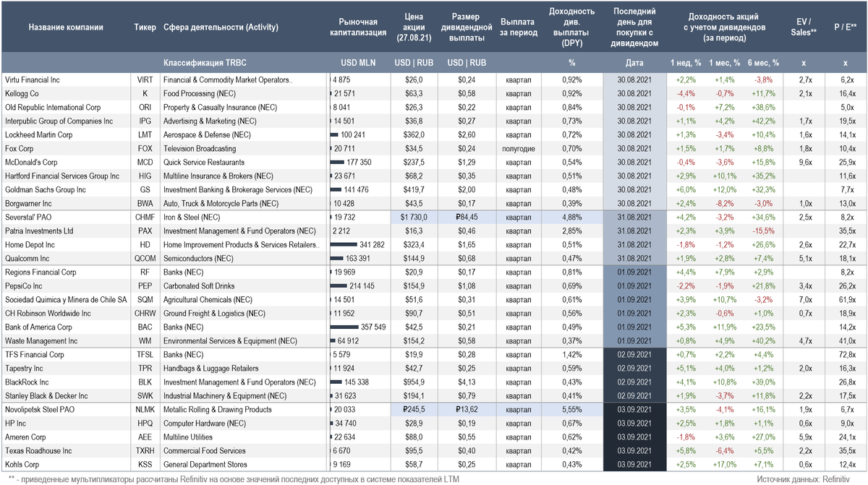Click 'Goldman Sachs Group Inc' name
The image size is (868, 485).
click(45, 190)
